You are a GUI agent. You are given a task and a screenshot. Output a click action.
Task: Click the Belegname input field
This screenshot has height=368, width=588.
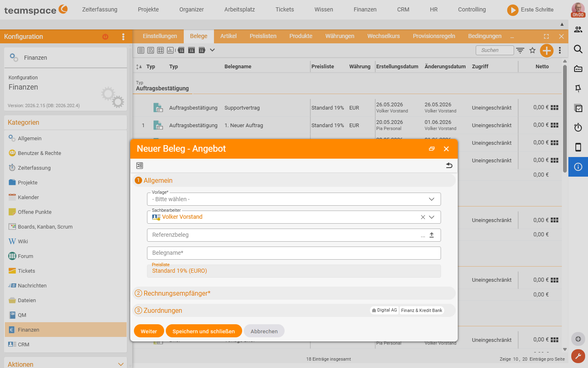[x=294, y=253]
